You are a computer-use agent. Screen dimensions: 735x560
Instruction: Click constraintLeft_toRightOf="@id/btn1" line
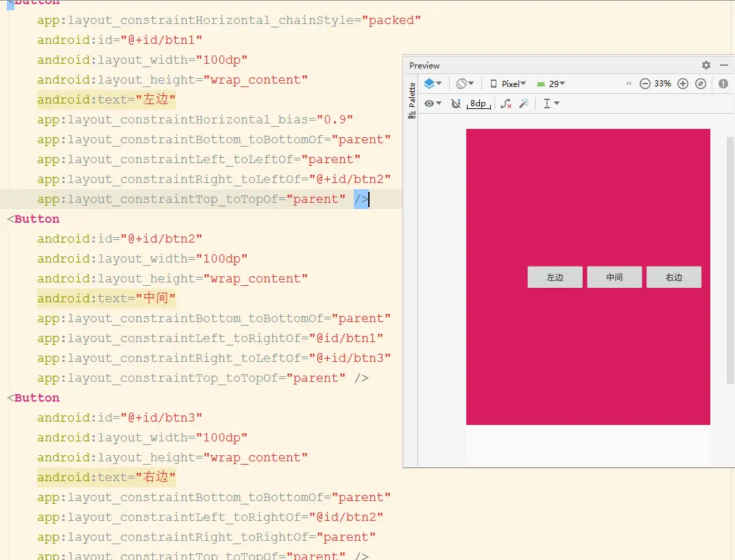coord(210,338)
